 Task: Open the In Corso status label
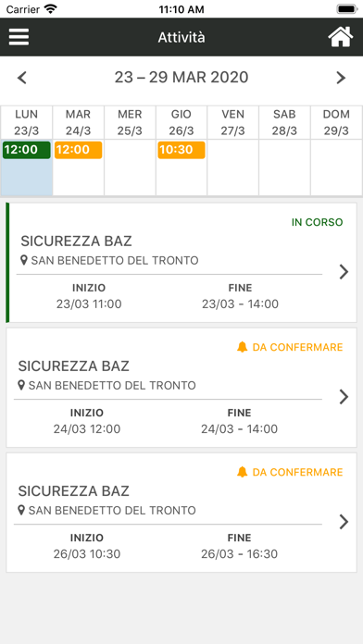[x=317, y=222]
